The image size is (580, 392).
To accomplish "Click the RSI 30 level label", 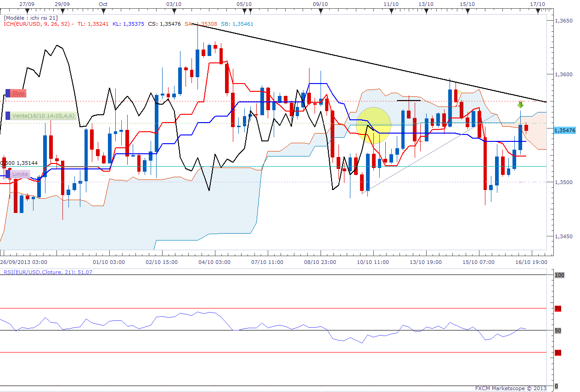I will pyautogui.click(x=558, y=353).
